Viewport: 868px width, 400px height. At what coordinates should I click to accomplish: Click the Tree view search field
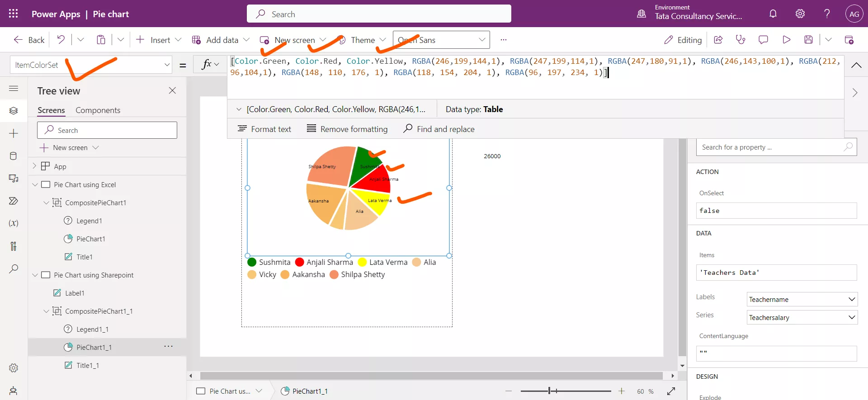(107, 130)
